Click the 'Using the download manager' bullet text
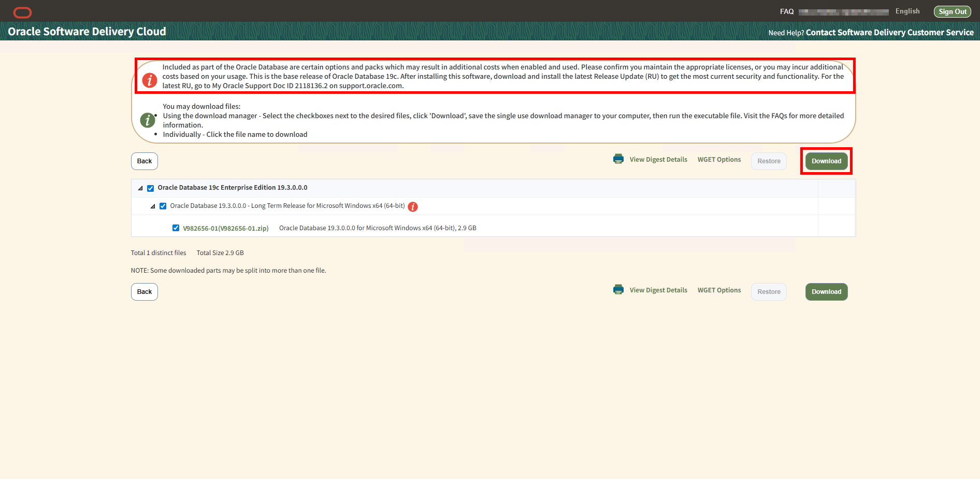This screenshot has height=479, width=980. (x=503, y=120)
